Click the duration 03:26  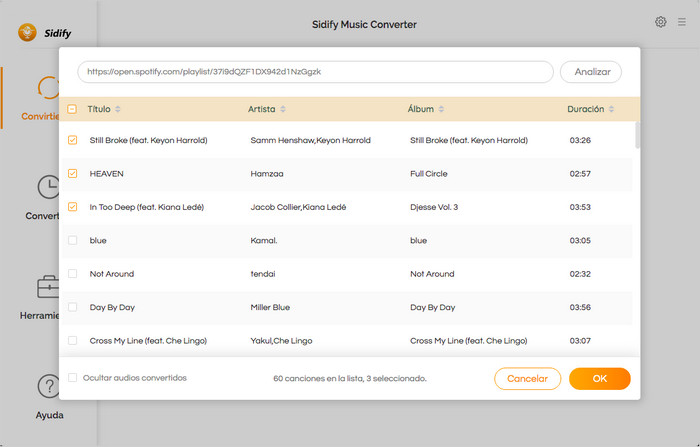pos(580,140)
